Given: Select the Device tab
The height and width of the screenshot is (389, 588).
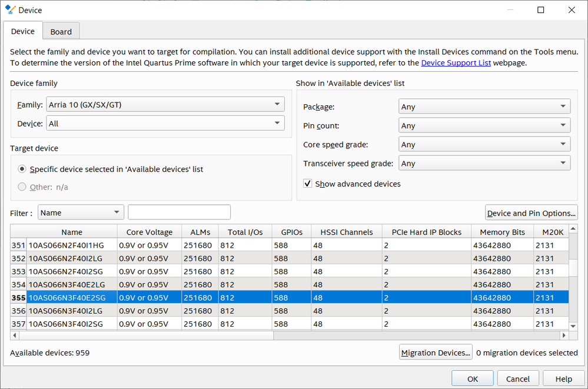Looking at the screenshot, I should click(23, 31).
